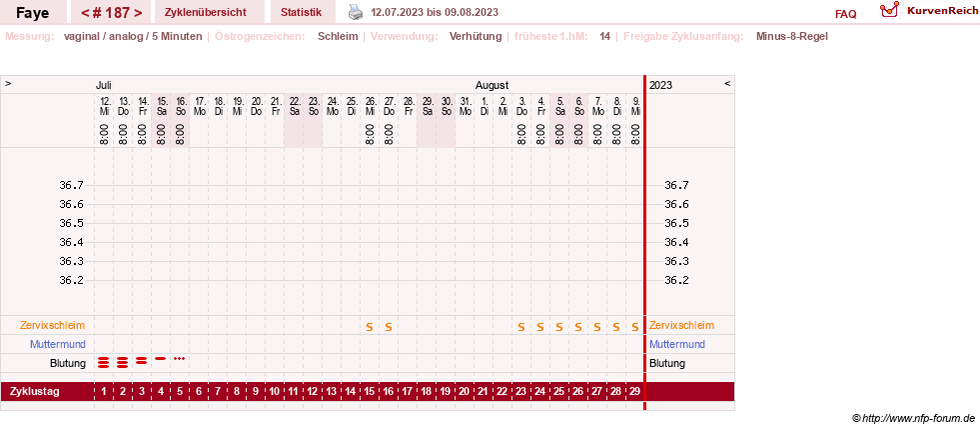Click the left Blutung row label

[68, 363]
